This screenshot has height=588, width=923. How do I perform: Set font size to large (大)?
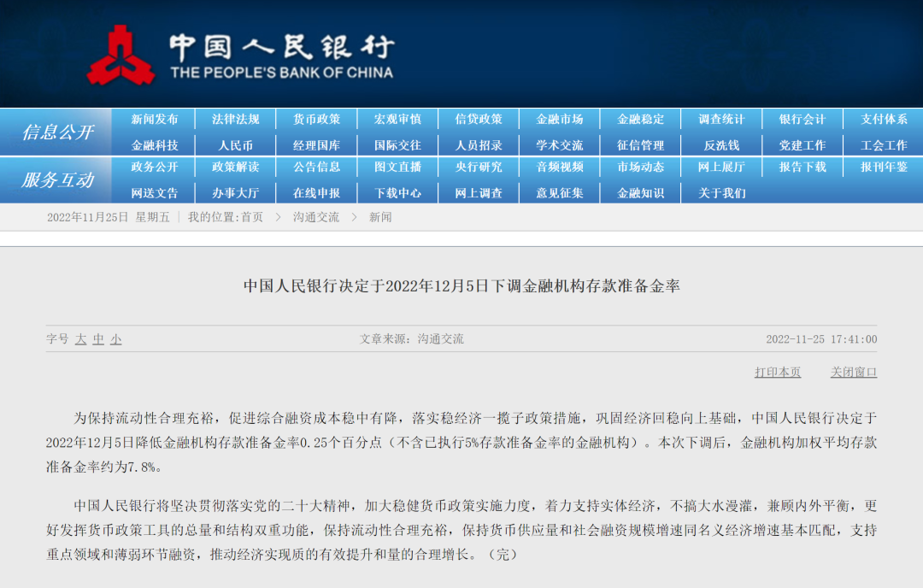coord(80,339)
